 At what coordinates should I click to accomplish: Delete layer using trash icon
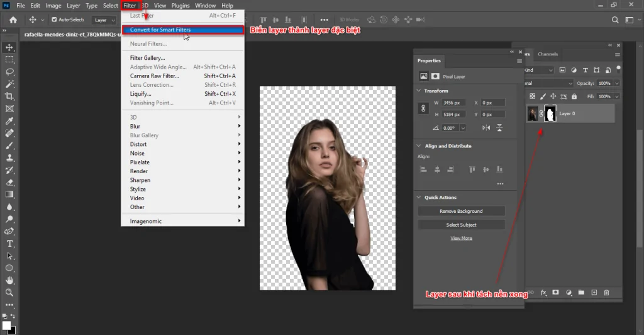pos(606,293)
